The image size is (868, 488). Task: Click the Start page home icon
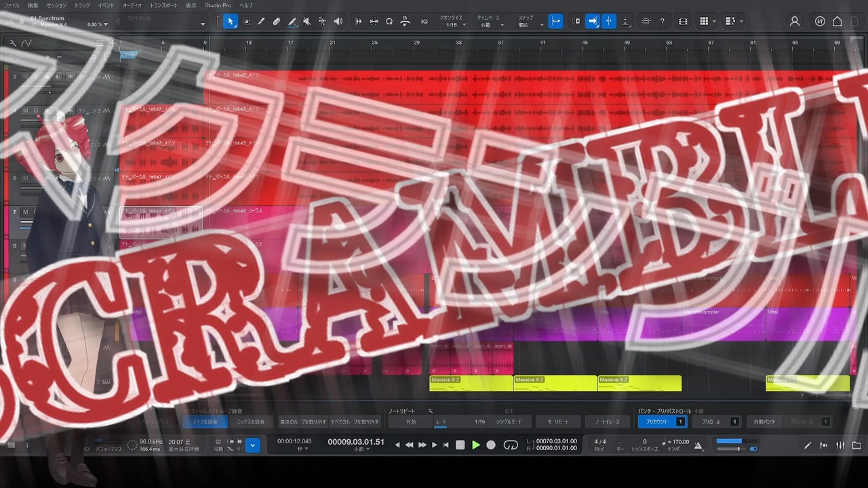click(x=837, y=22)
